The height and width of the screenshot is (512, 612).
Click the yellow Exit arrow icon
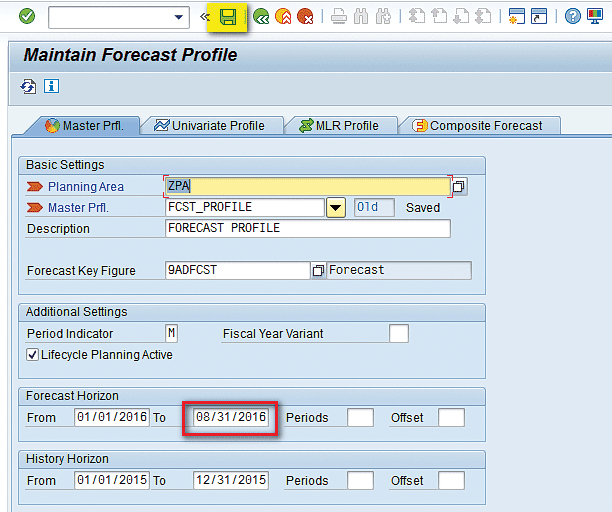click(x=283, y=16)
